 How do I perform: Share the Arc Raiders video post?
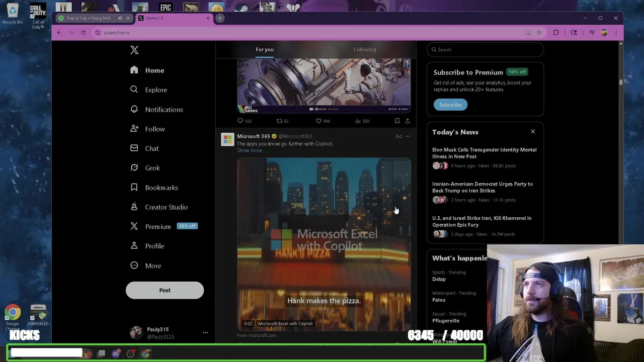point(408,121)
